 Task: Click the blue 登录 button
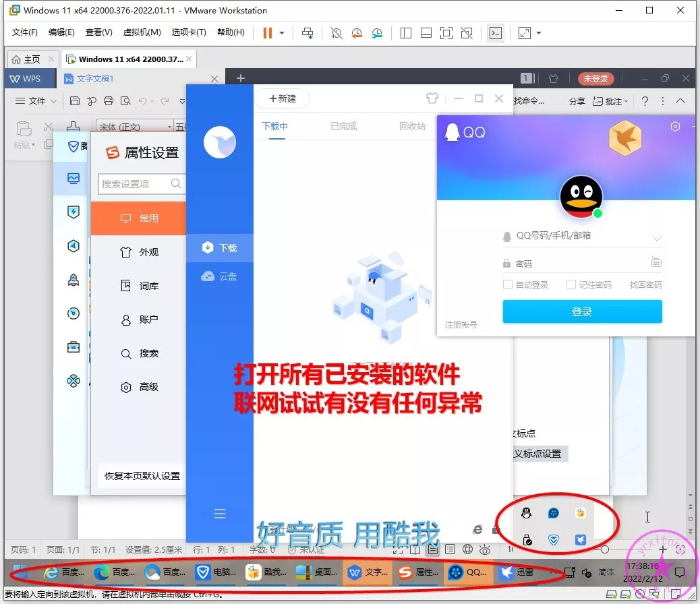(x=582, y=311)
